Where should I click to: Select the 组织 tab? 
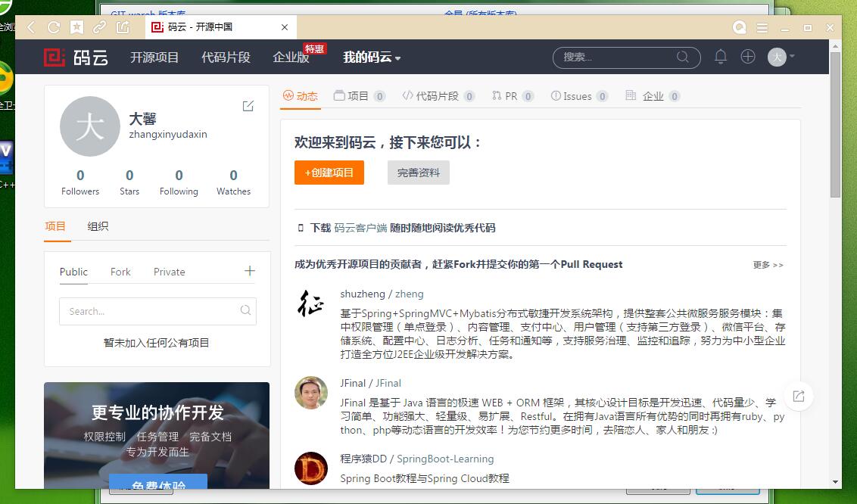98,226
